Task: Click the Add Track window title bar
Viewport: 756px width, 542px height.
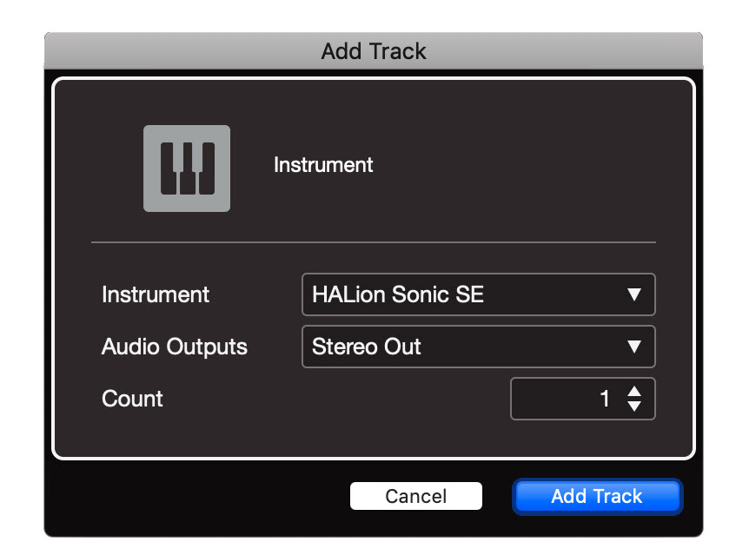Action: (x=374, y=51)
